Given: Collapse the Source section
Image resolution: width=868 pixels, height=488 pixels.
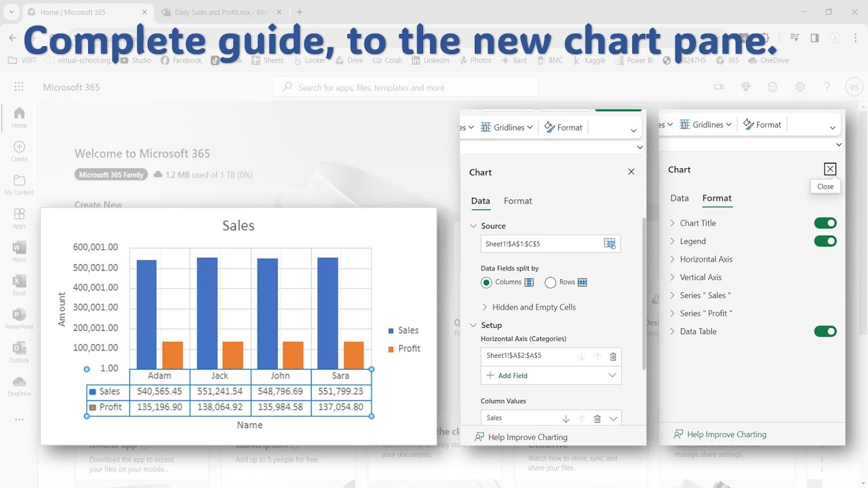Looking at the screenshot, I should 473,226.
